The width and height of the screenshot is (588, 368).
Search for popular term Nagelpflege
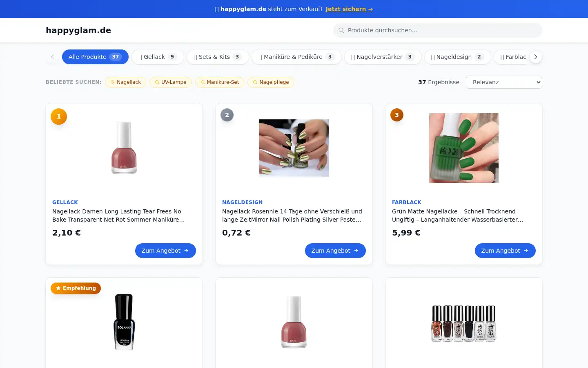(271, 82)
